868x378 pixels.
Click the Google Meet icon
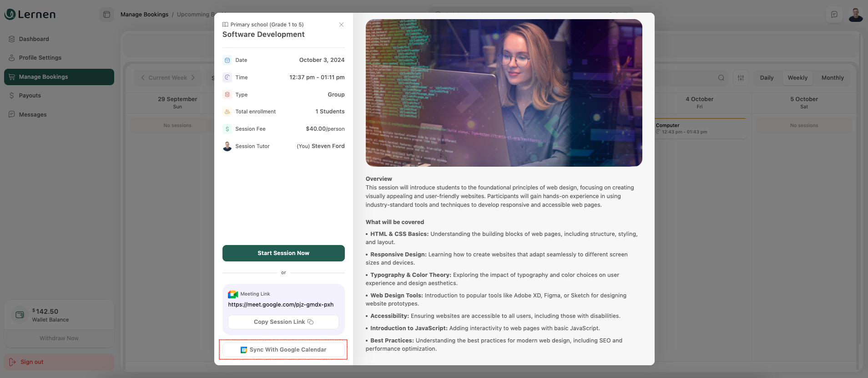(233, 294)
